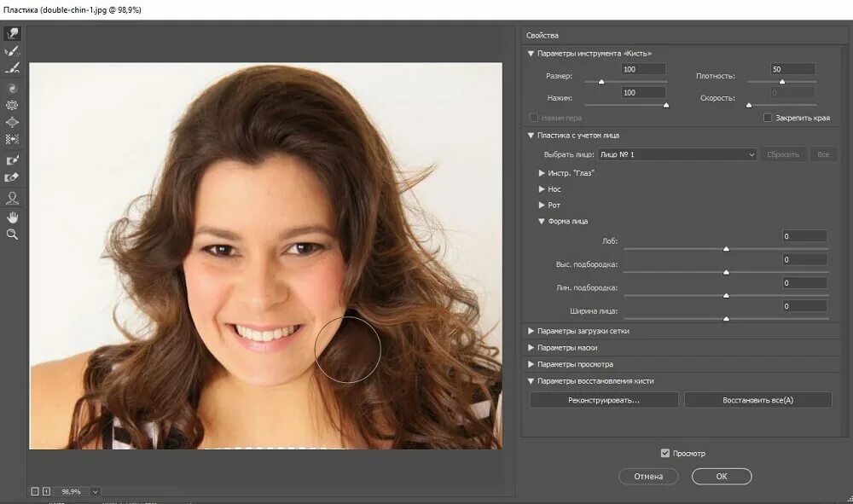Image resolution: width=853 pixels, height=504 pixels.
Task: Select the Forward Warp tool
Action: click(x=12, y=34)
